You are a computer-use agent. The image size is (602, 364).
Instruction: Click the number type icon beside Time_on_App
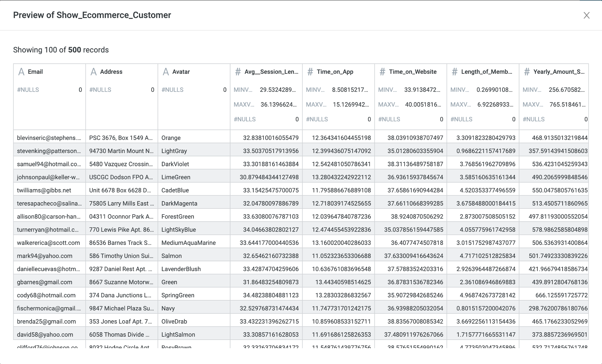[310, 72]
